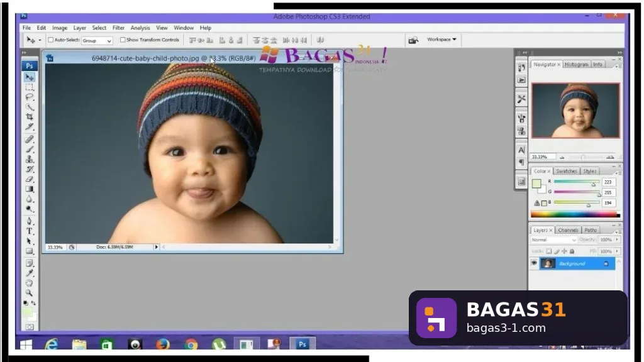Hide the Background layer eye icon
This screenshot has width=644, height=362.
[x=534, y=263]
